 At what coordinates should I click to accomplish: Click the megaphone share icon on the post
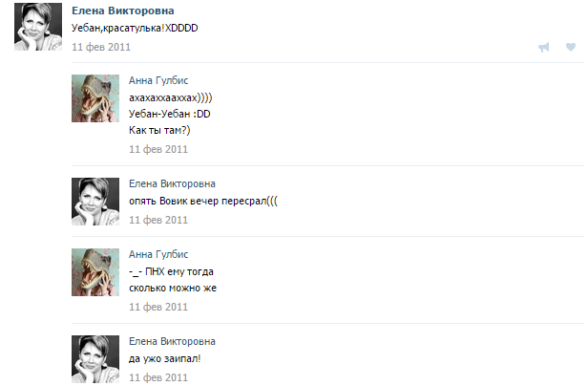coord(544,47)
